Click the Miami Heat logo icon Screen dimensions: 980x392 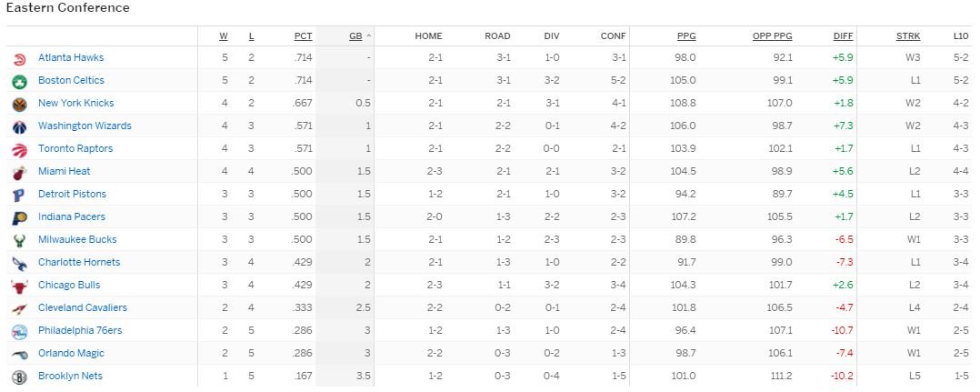[x=20, y=172]
